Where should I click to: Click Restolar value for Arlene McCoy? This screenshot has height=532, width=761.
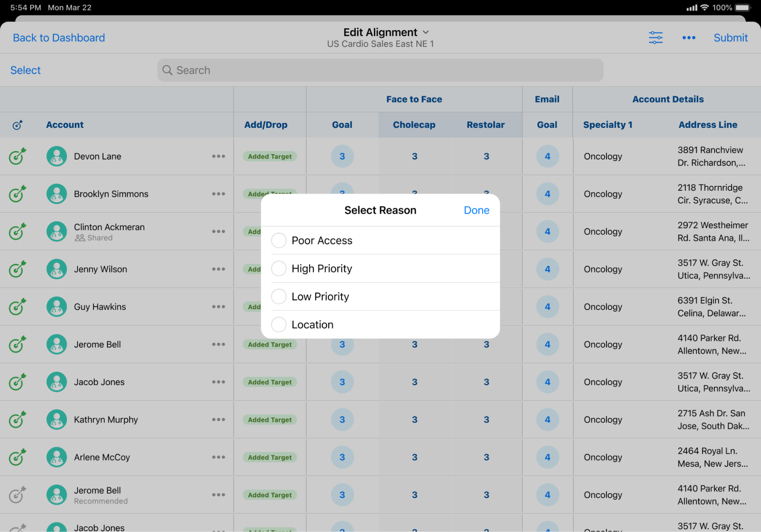coord(486,457)
